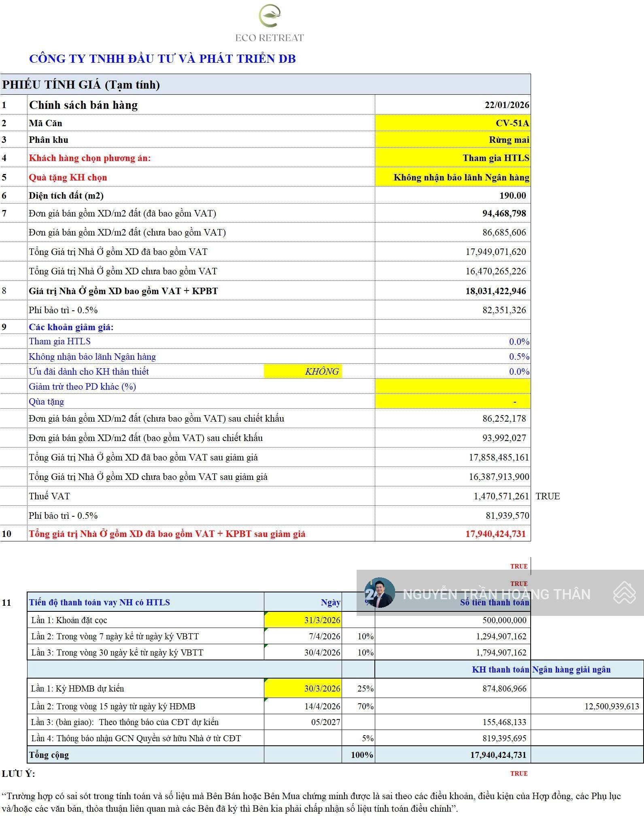Click the deposit amount 500,000,000
644x821 pixels.
click(x=504, y=620)
